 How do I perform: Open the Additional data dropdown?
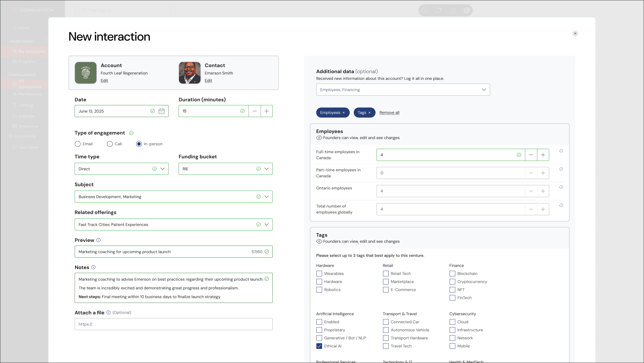point(484,90)
